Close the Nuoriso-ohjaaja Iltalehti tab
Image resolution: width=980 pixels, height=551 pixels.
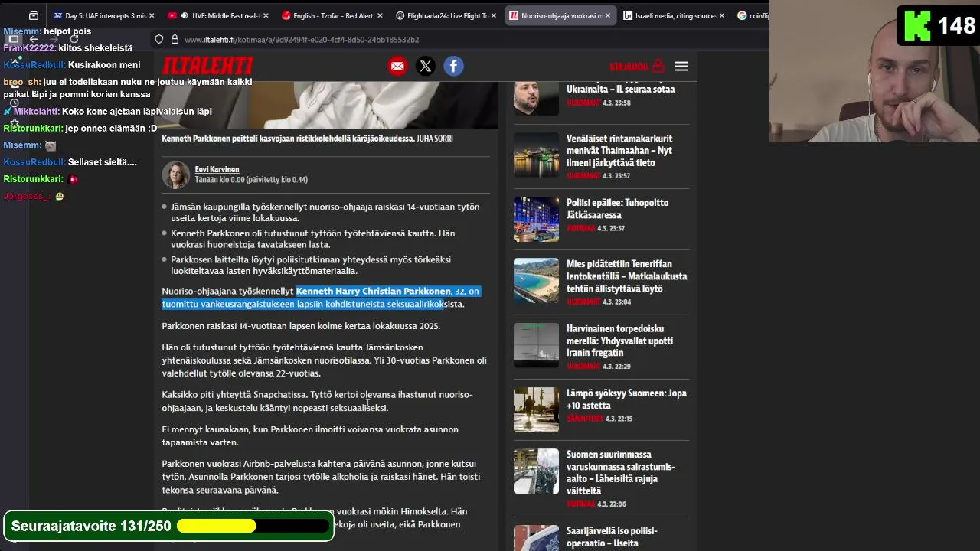pos(608,15)
